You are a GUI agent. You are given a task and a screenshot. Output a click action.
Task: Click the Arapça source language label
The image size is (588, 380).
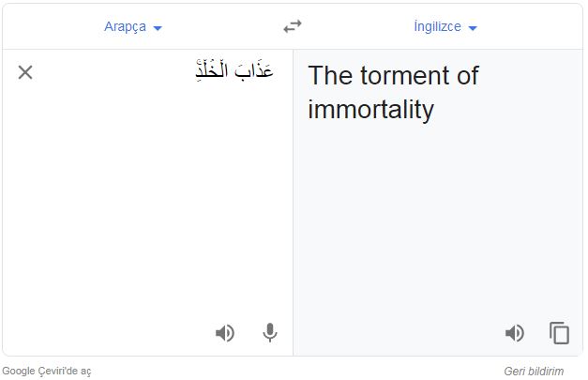(x=125, y=26)
